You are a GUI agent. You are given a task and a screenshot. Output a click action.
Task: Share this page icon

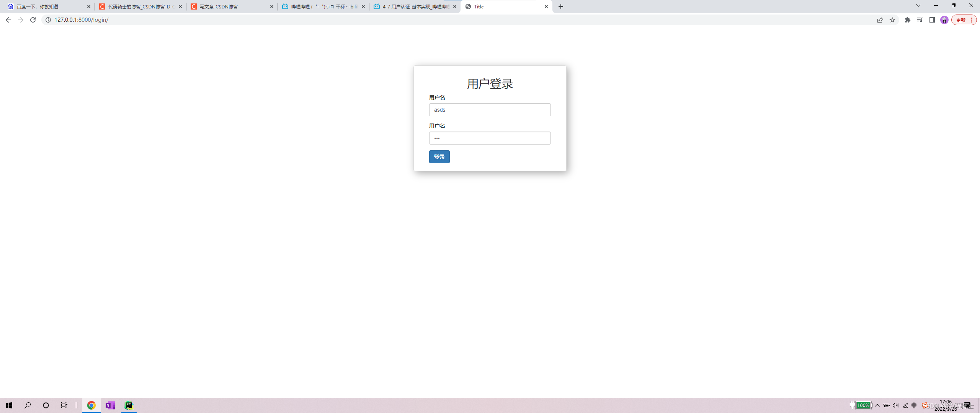880,20
